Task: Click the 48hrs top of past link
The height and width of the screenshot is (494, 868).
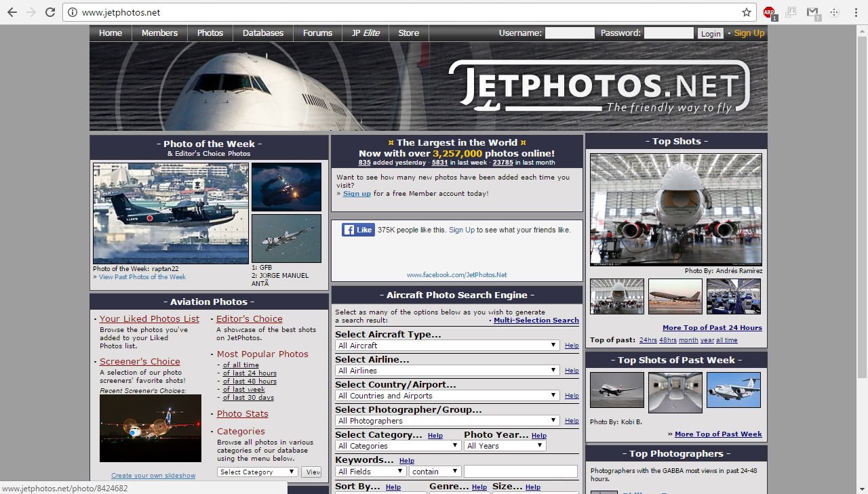Action: tap(667, 340)
